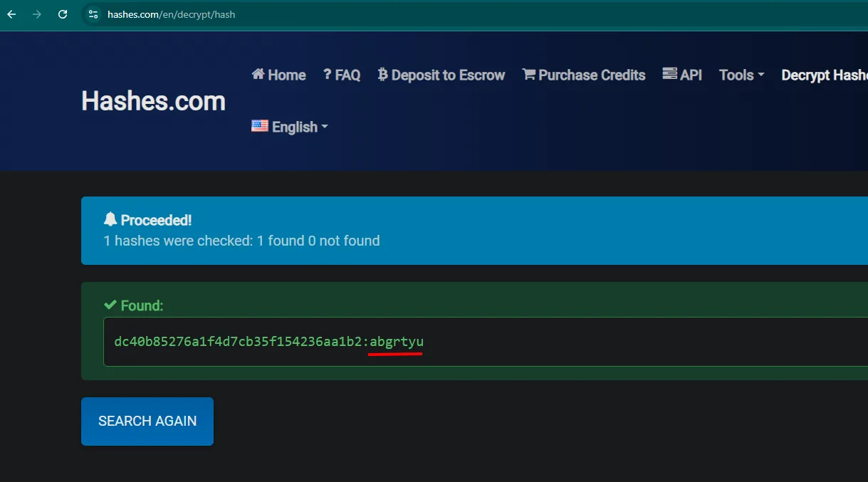Viewport: 868px width, 482px height.
Task: Reload the page with refresh icon
Action: (x=63, y=14)
